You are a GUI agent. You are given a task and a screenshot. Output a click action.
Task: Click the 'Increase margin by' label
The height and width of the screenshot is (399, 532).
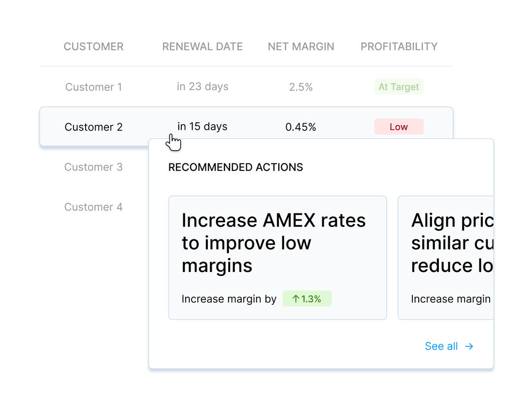[x=229, y=299]
